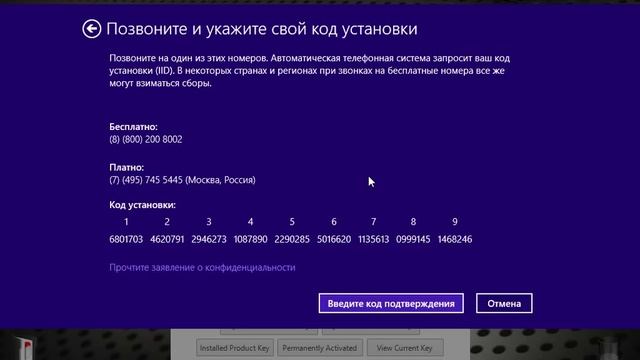Click Installed Product Key in background window
Image resolution: width=640 pixels, height=360 pixels.
[234, 348]
